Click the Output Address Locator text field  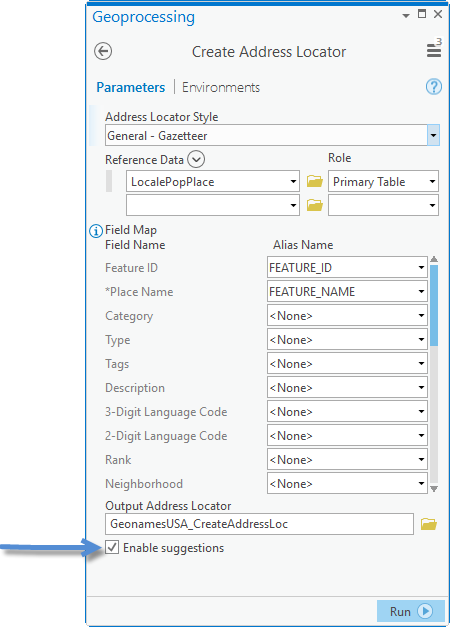(259, 524)
